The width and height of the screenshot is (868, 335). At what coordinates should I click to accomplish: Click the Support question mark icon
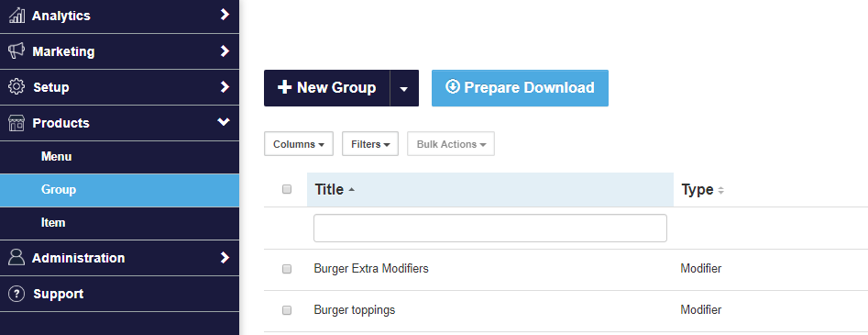pyautogui.click(x=17, y=294)
